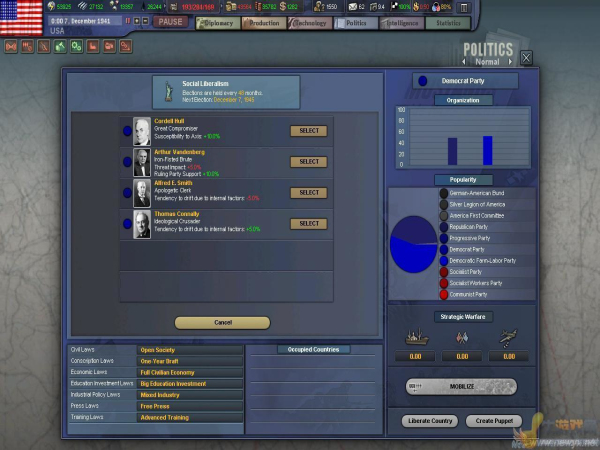Select the first map mode icon
600x450 pixels.
point(11,47)
